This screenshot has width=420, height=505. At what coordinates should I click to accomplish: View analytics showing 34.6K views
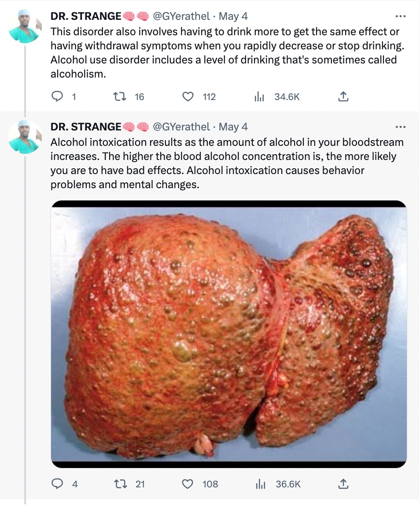tap(259, 97)
